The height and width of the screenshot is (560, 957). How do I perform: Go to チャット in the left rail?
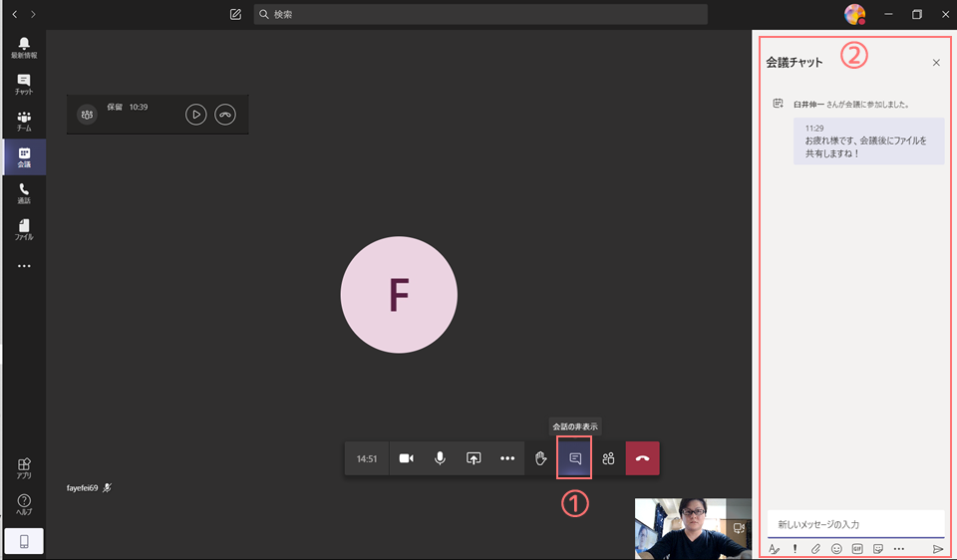(24, 85)
